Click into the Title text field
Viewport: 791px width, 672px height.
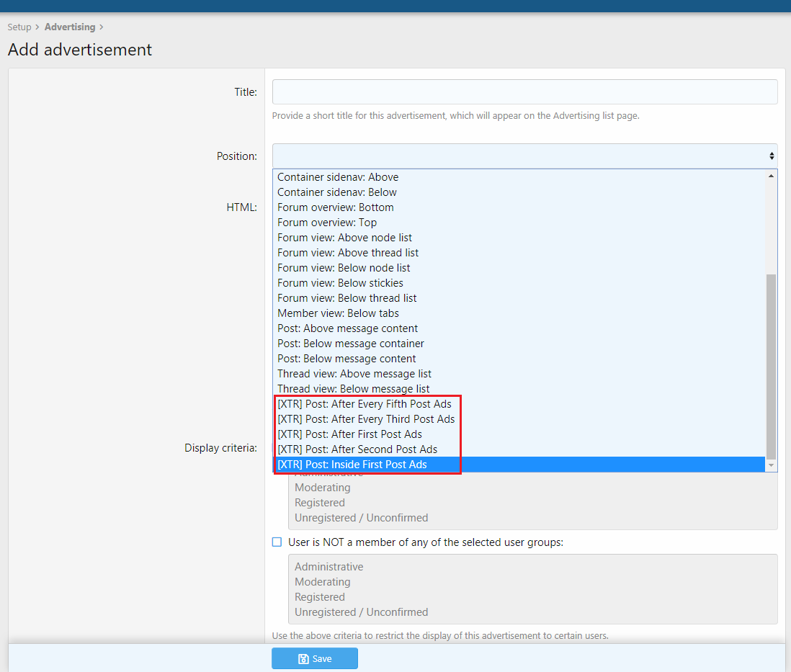click(x=524, y=92)
